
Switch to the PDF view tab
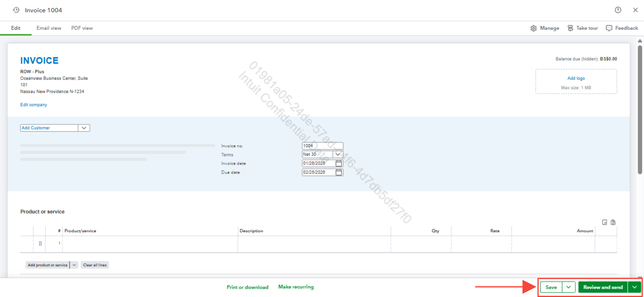82,28
